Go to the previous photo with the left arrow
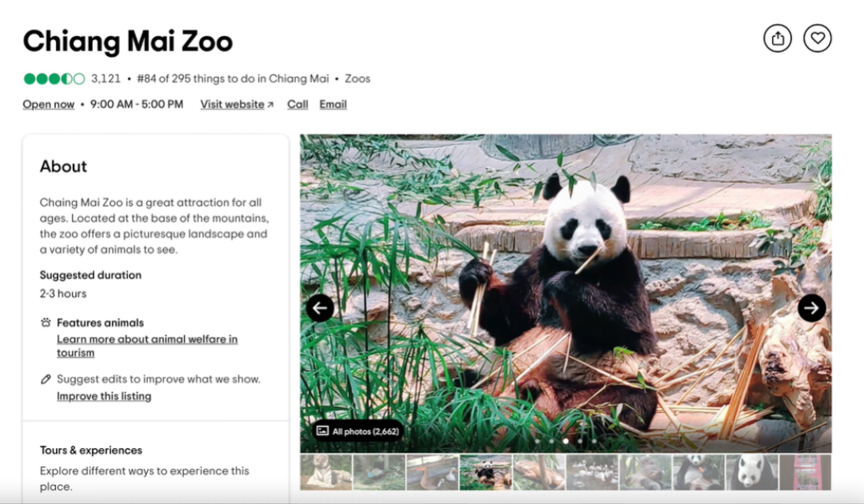864x504 pixels. (x=320, y=308)
